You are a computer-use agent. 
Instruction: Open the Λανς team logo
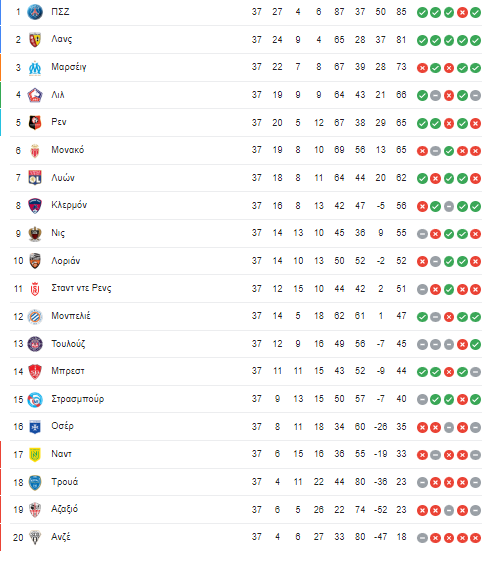point(35,39)
